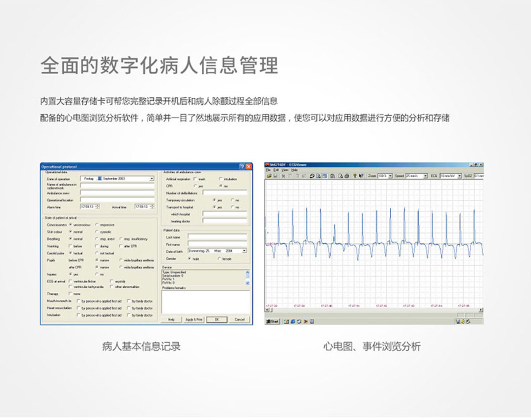
Task: Open the Speed mm/s dropdown
Action: pos(425,176)
